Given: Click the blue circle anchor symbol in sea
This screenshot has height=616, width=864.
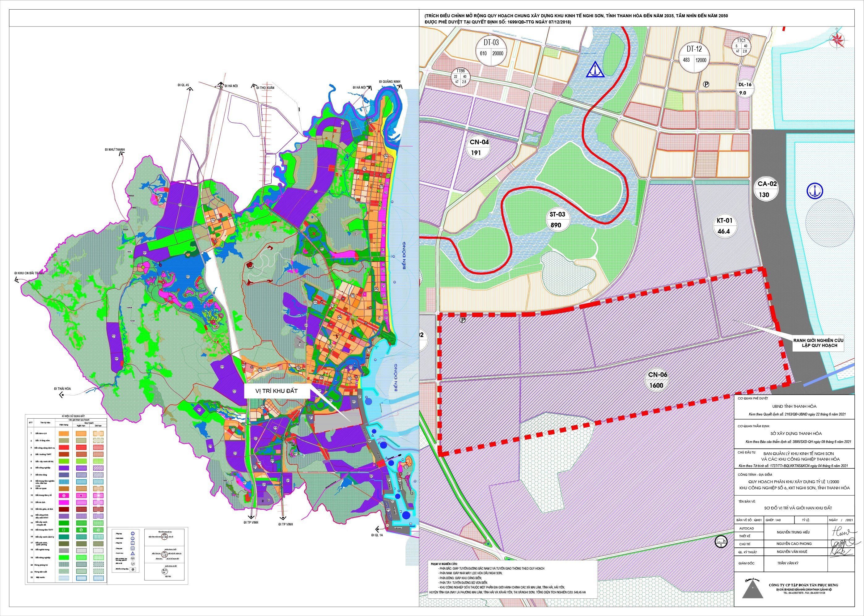Looking at the screenshot, I should pos(814,190).
